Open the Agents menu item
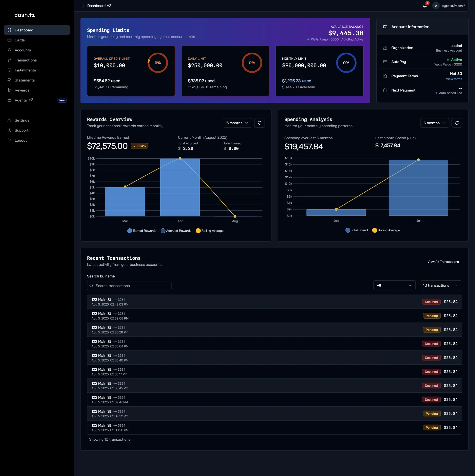The image size is (475, 476). (x=37, y=100)
